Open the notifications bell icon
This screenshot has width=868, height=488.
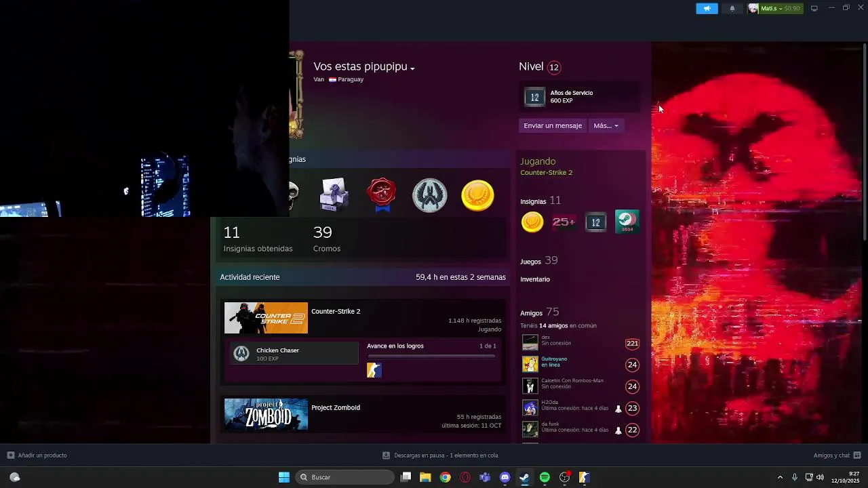point(732,8)
